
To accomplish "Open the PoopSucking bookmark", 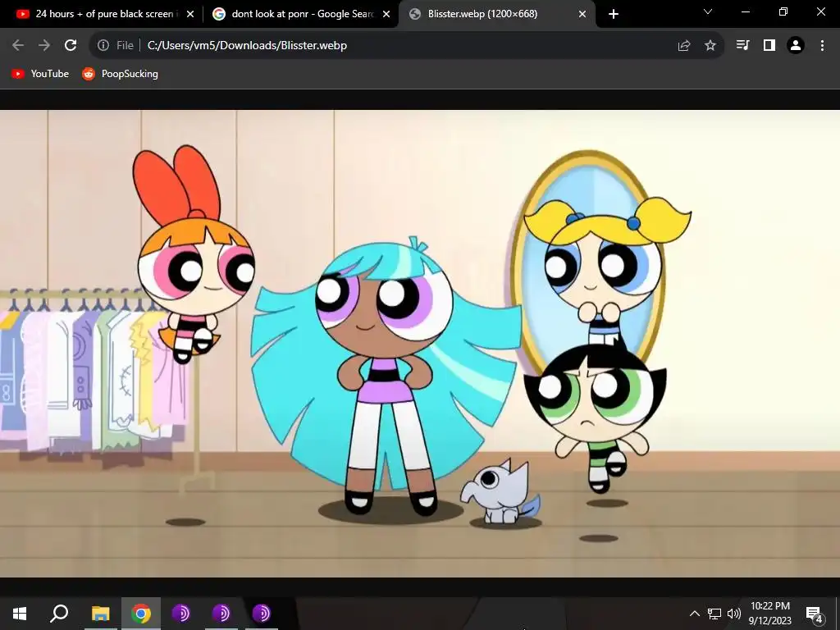I will coord(120,74).
